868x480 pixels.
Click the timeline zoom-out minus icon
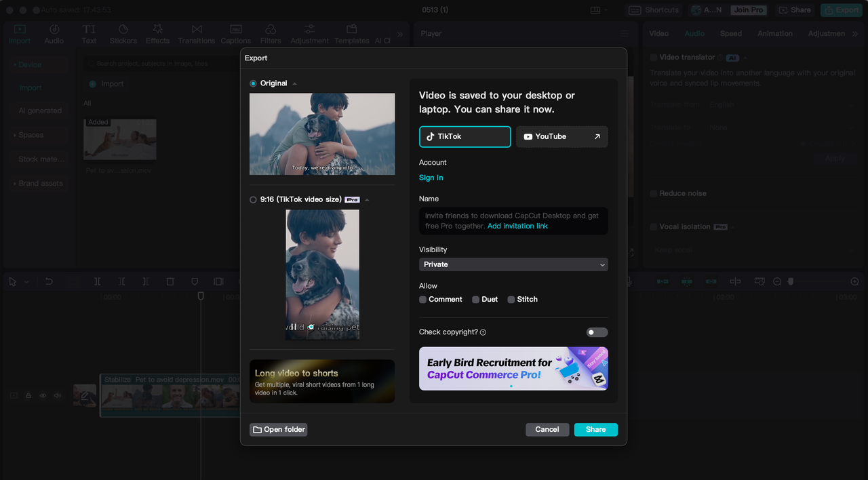pyautogui.click(x=777, y=281)
